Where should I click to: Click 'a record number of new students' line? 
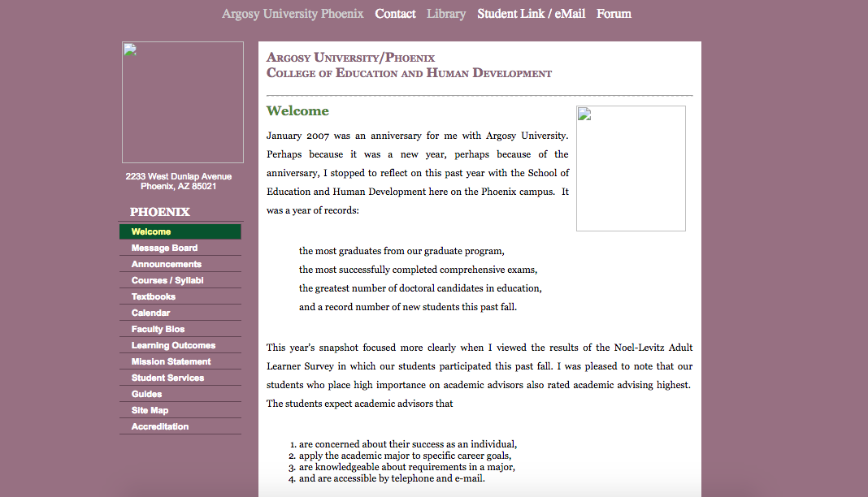(x=408, y=307)
